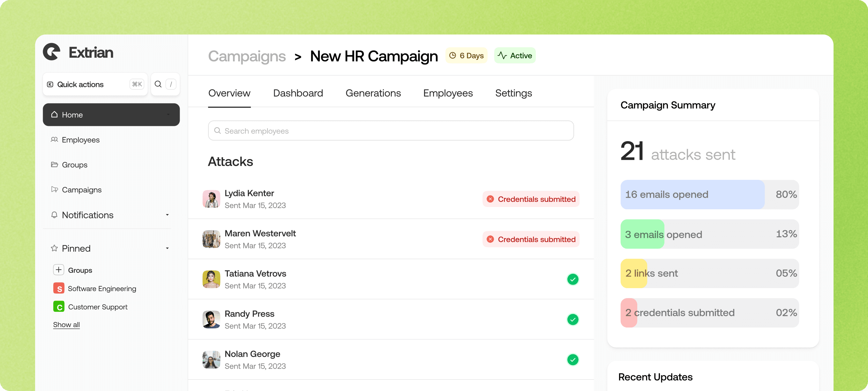Click the clock icon in 6 Days badge
This screenshot has height=391, width=868.
[x=453, y=55]
